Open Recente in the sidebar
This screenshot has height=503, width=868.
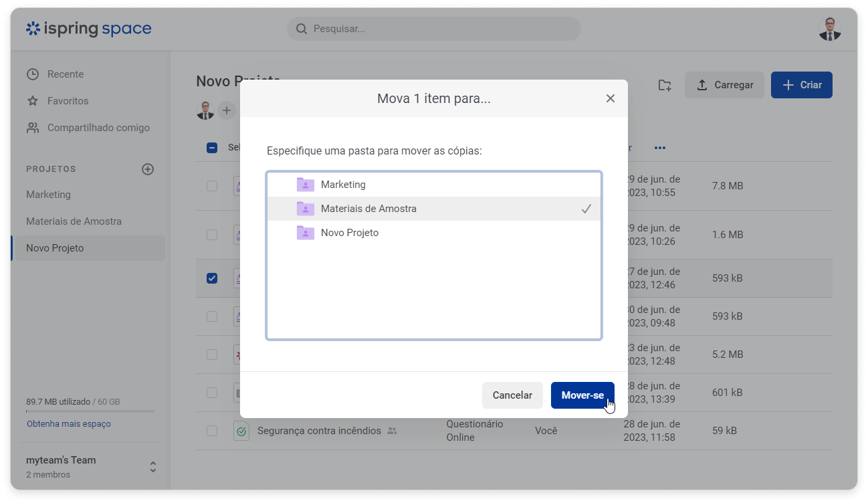[x=65, y=74]
